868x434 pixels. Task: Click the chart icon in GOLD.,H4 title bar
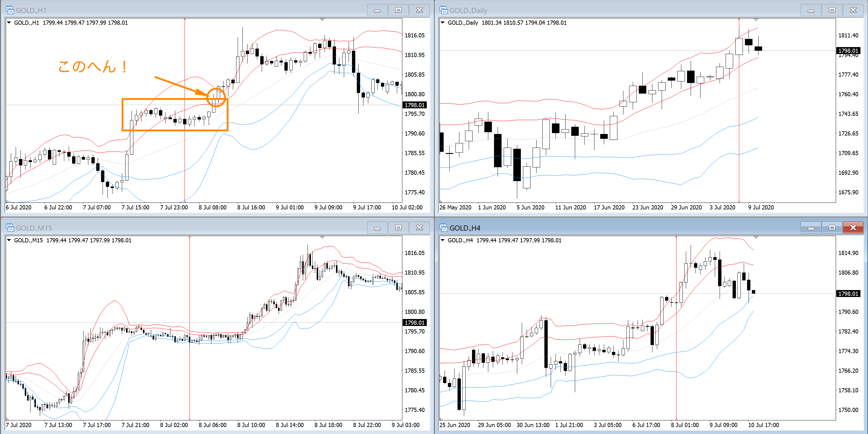[x=443, y=228]
